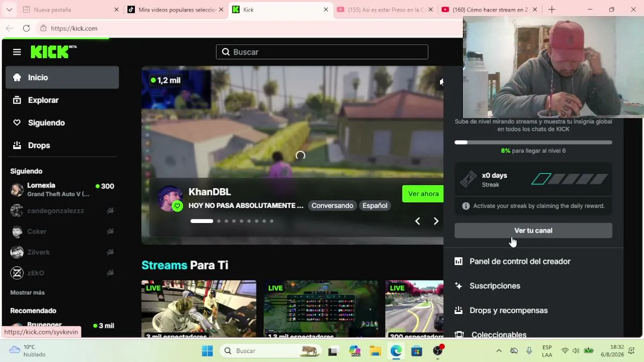
Task: Open the Windows Start menu
Action: pos(207,350)
